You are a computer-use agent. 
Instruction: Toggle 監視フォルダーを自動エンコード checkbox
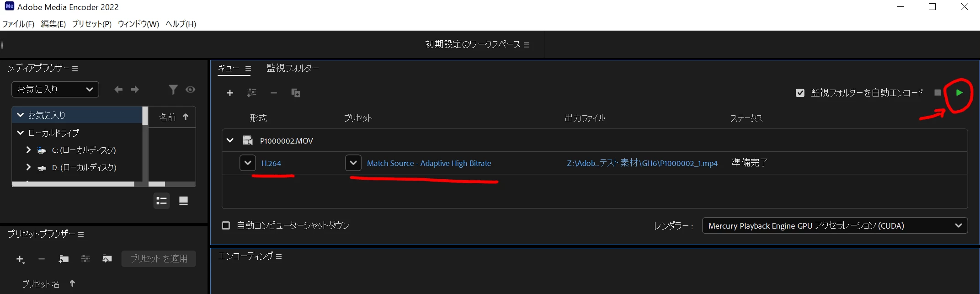point(800,93)
